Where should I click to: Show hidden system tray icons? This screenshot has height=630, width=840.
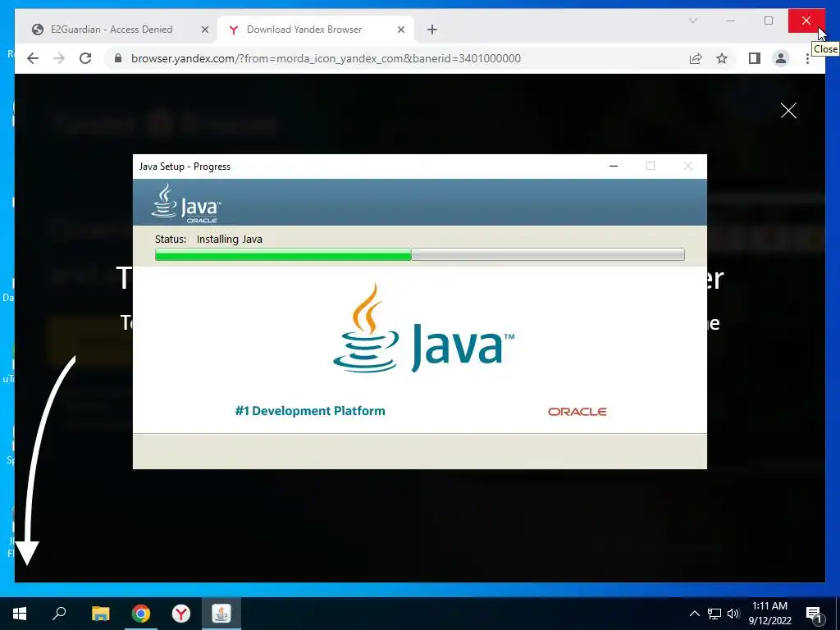694,614
